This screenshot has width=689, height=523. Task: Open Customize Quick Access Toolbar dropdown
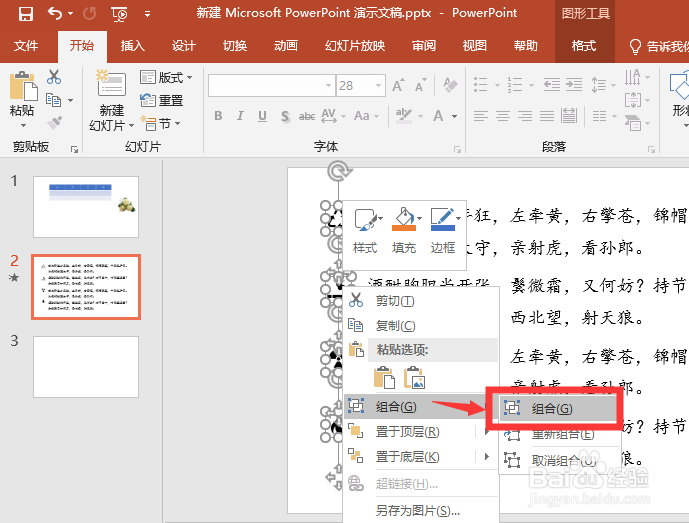[x=148, y=15]
